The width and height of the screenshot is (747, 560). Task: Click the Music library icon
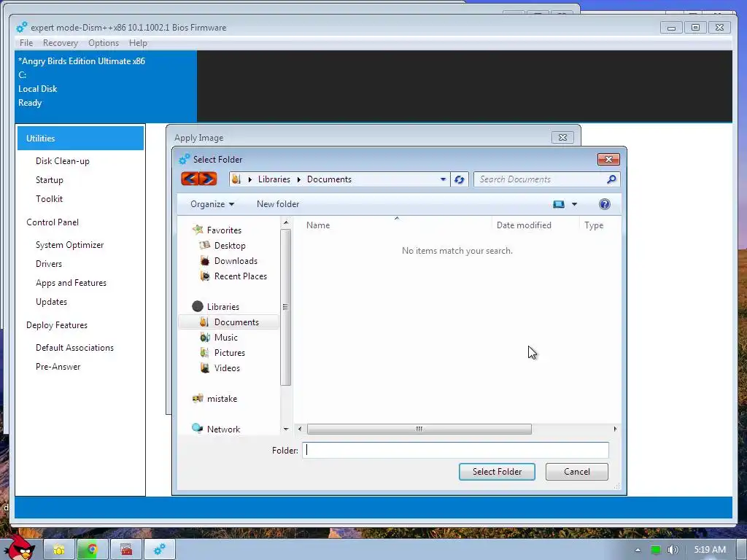pos(205,337)
